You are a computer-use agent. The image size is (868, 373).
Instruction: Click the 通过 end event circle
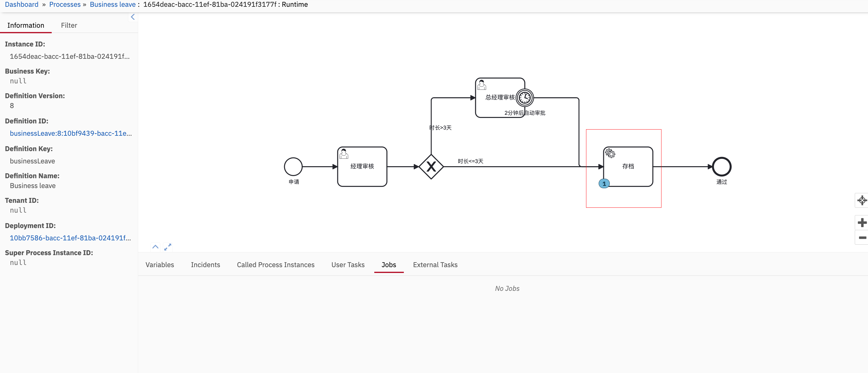(721, 166)
